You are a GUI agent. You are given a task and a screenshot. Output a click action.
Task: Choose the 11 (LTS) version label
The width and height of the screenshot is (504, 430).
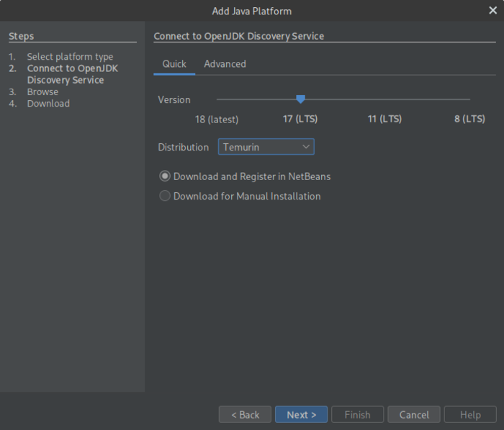[x=384, y=119]
